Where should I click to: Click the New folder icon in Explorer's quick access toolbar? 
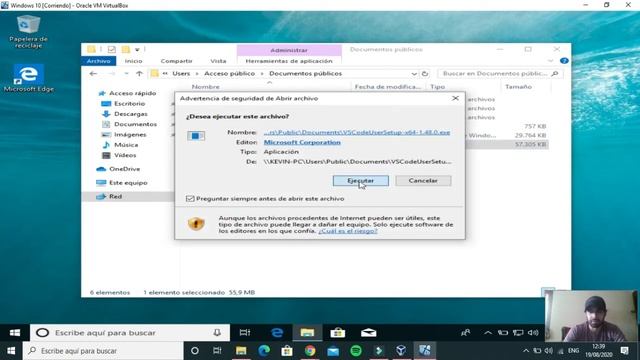(126, 49)
